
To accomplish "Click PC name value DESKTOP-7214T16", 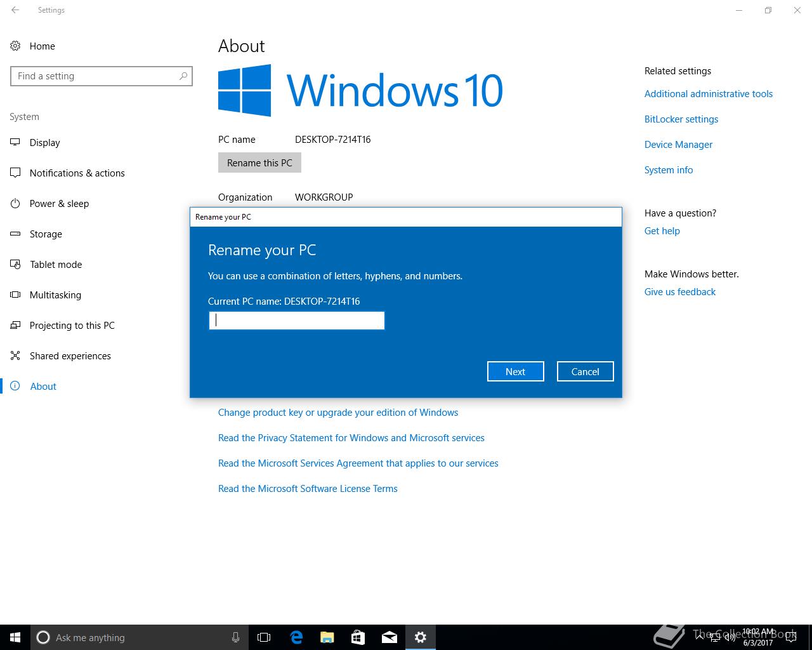I will coord(332,139).
